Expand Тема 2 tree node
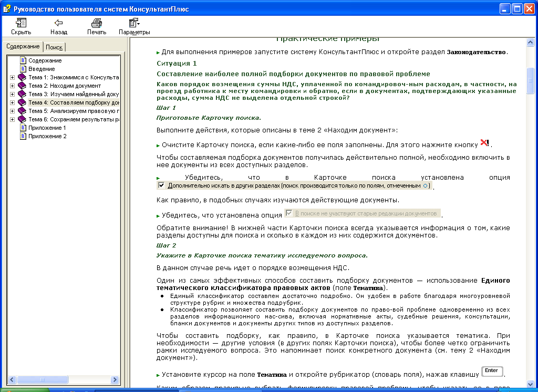Screen dimensions: 538x392 point(13,86)
